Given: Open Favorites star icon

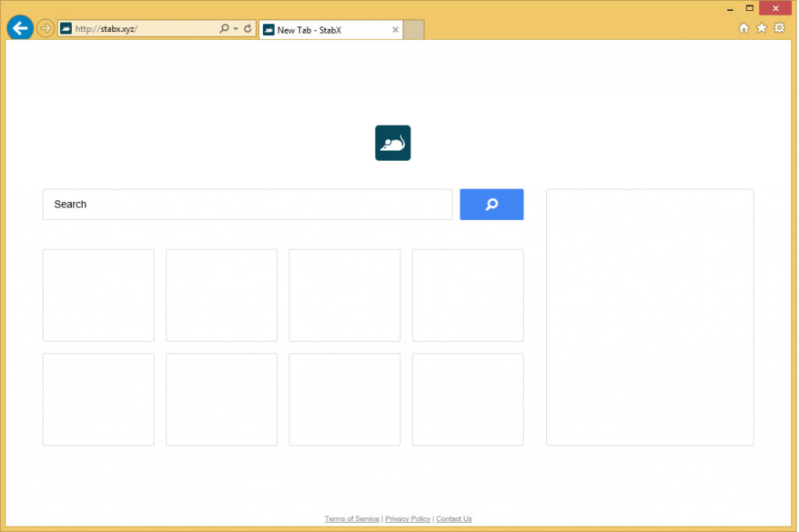Looking at the screenshot, I should coord(762,28).
